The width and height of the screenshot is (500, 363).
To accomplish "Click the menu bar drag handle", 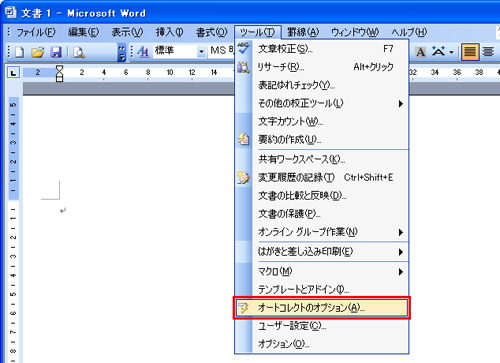I will click(x=9, y=32).
